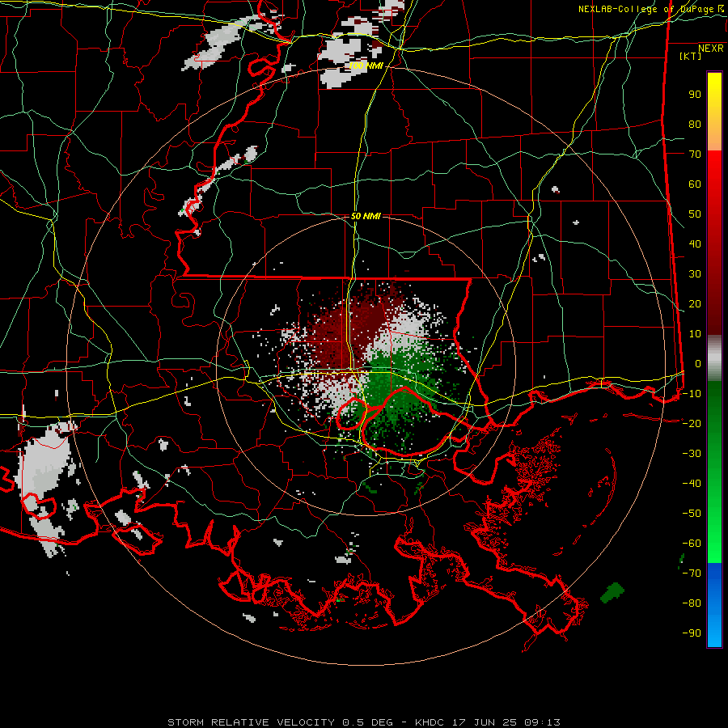Click the -30 value on the velocity scale
728x728 pixels.
click(692, 454)
